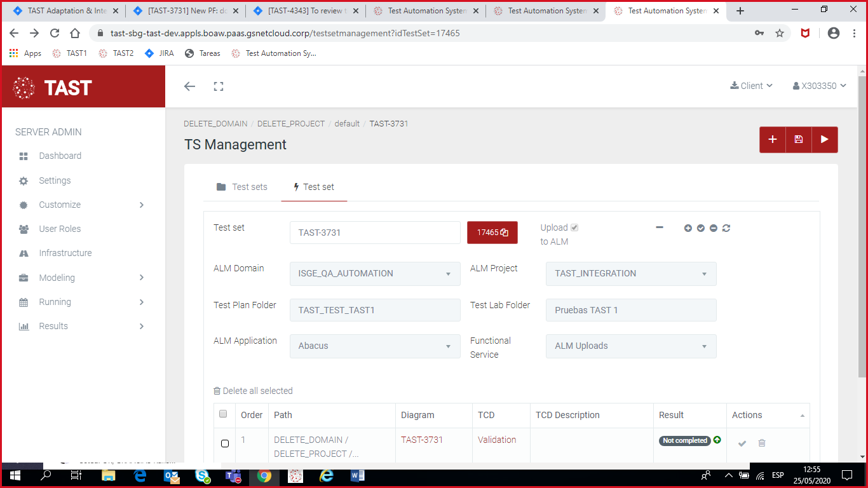Click the fullscreen expand icon

(x=219, y=86)
